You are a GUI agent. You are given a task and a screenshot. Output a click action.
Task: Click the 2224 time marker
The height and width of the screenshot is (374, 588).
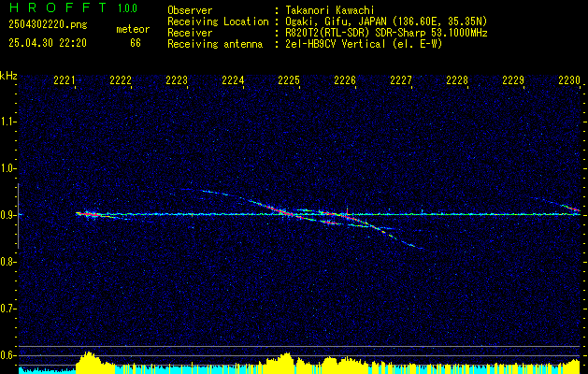point(233,80)
